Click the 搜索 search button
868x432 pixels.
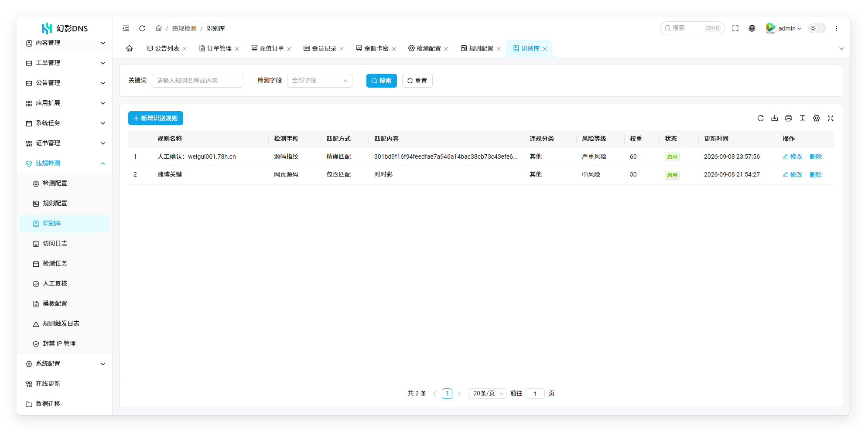pos(382,81)
